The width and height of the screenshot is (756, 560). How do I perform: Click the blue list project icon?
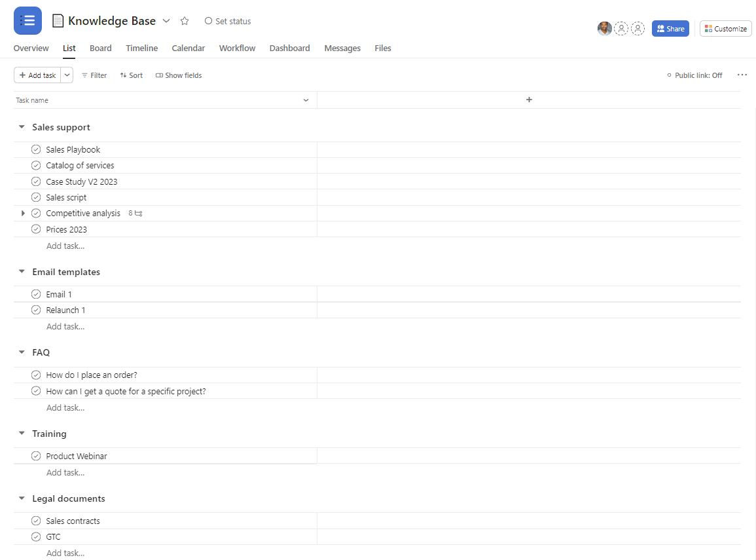pos(27,21)
